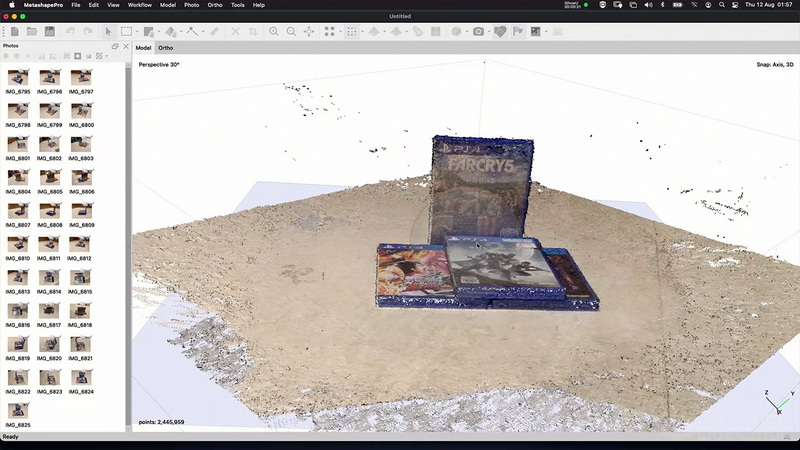Save the project with the floppy disk icon

pos(49,32)
